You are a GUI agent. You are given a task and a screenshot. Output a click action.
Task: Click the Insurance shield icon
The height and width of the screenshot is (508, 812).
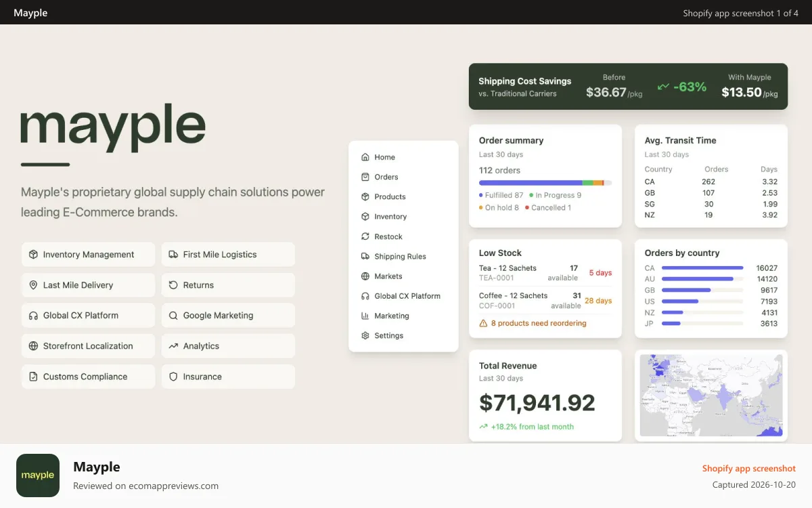173,377
